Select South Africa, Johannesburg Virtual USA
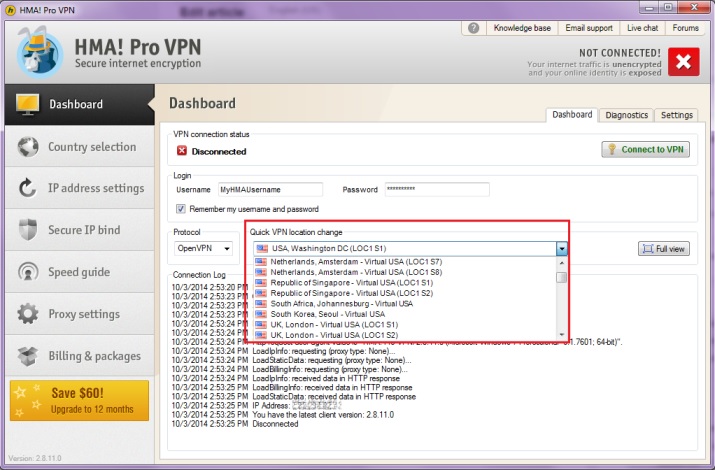The width and height of the screenshot is (715, 470). point(405,304)
